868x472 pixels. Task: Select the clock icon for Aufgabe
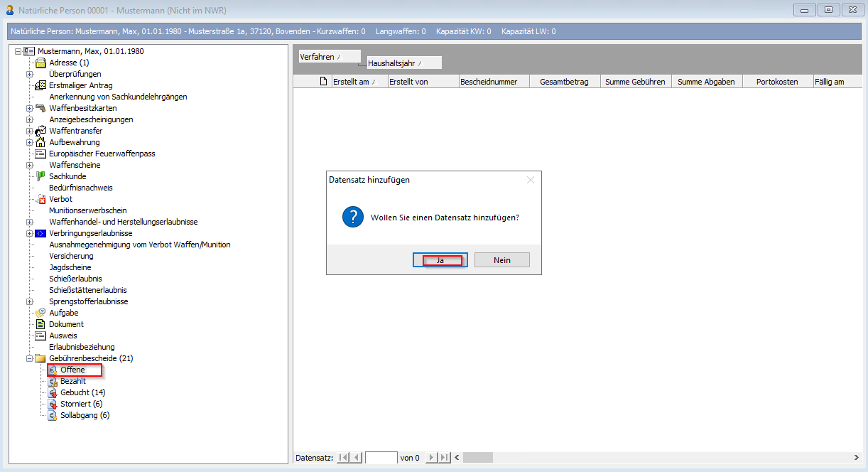pos(40,313)
